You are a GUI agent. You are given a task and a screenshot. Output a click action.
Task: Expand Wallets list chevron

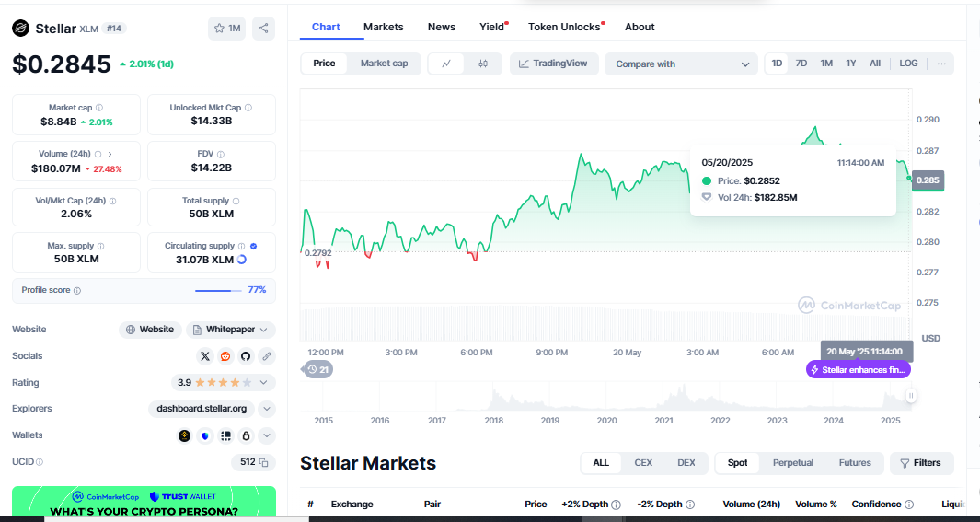(266, 435)
